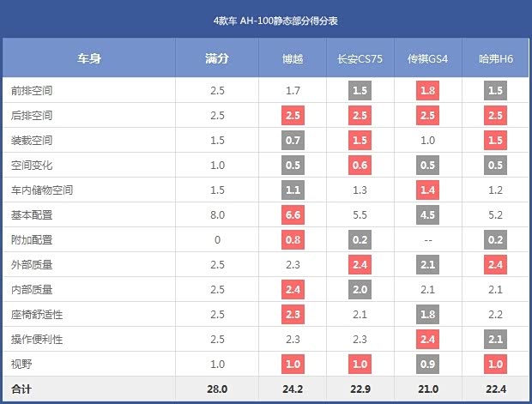Click the 传祺GS4 column header
532x404 pixels.
pos(427,59)
